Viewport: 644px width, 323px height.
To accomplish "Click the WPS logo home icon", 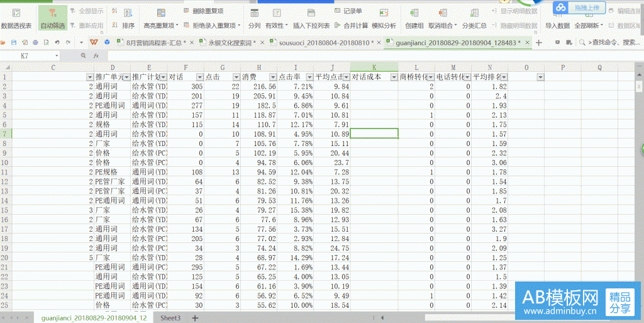I will click(x=94, y=42).
